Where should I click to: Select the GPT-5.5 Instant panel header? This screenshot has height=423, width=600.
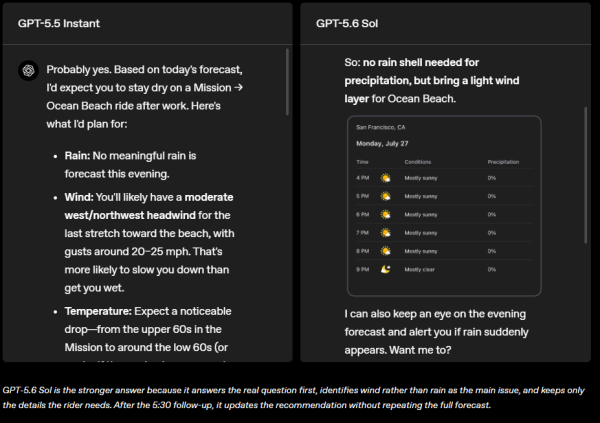point(148,23)
